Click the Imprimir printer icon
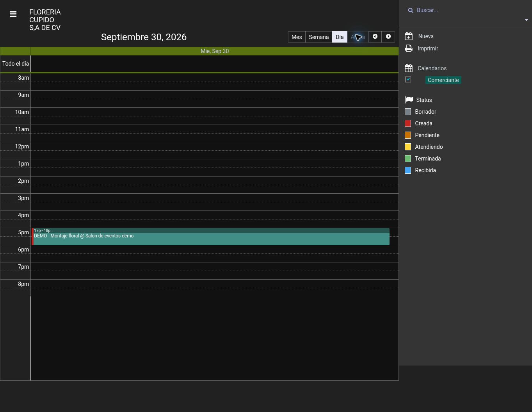Viewport: 532px width, 412px height. tap(409, 48)
